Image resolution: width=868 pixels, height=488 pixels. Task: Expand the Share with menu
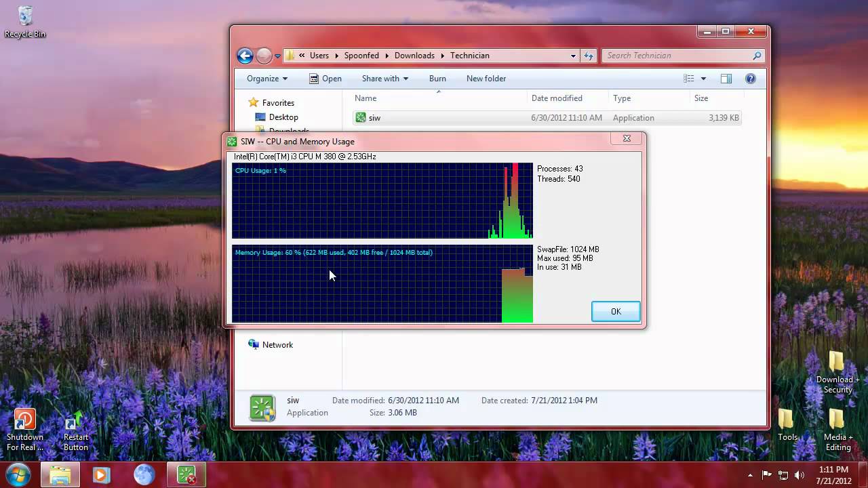pyautogui.click(x=384, y=79)
